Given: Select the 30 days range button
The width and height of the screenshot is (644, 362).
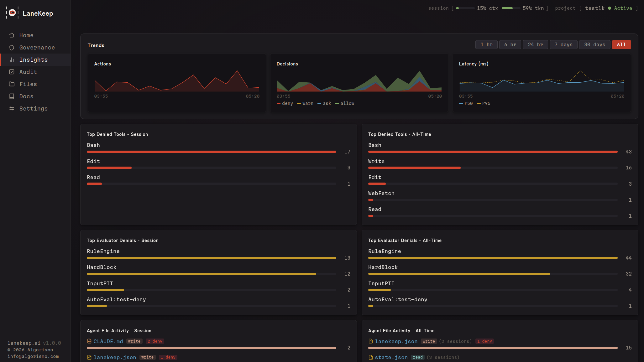Looking at the screenshot, I should [x=594, y=44].
